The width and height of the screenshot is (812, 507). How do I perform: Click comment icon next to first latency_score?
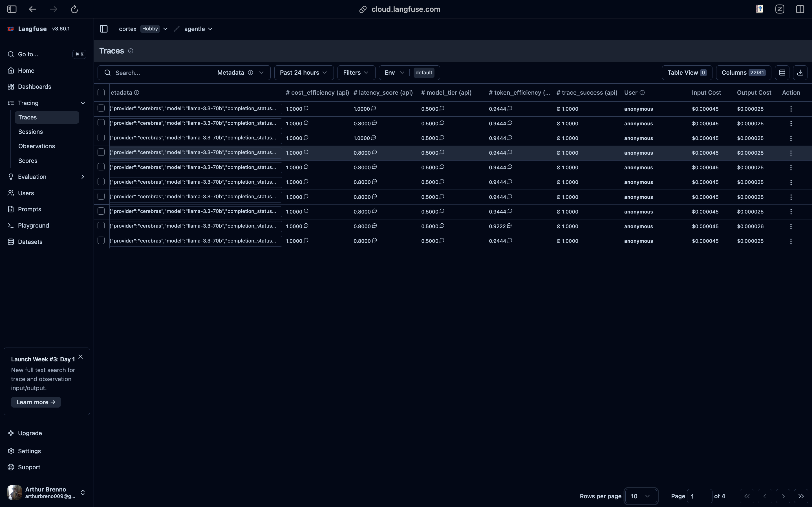(374, 108)
